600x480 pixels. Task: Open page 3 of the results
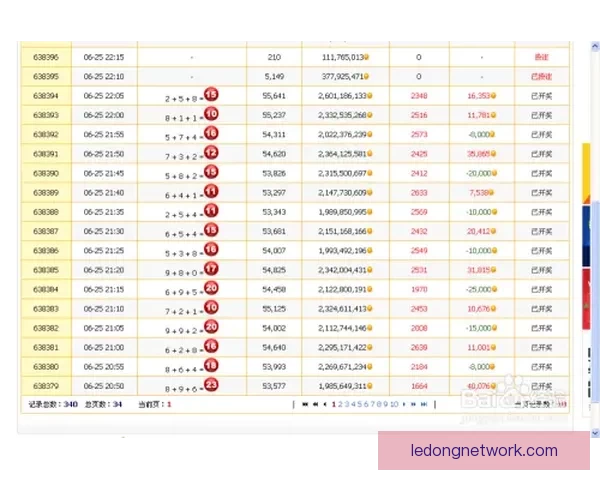coord(347,404)
